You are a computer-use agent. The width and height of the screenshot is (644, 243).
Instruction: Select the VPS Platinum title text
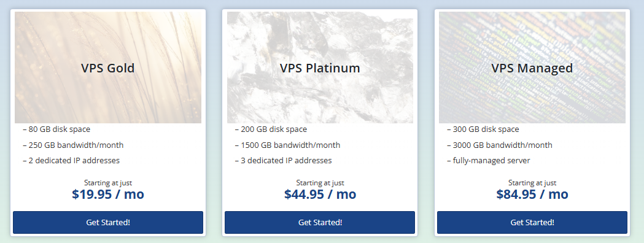pos(320,67)
